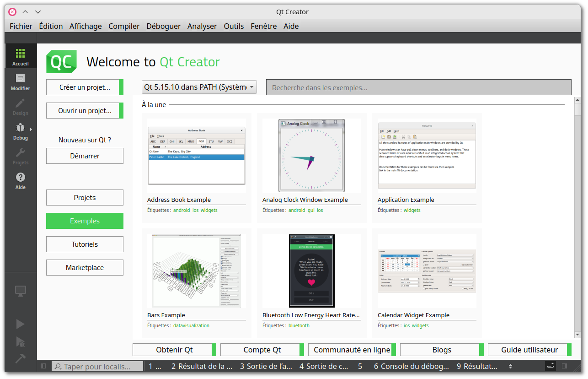Image resolution: width=588 pixels, height=379 pixels.
Task: Switch to Modifier edit mode
Action: pos(21,81)
